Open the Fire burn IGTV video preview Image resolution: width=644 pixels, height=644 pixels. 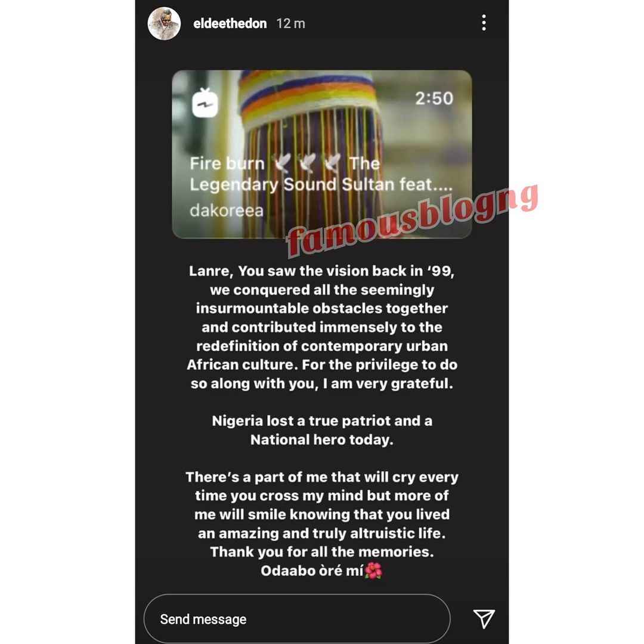321,154
